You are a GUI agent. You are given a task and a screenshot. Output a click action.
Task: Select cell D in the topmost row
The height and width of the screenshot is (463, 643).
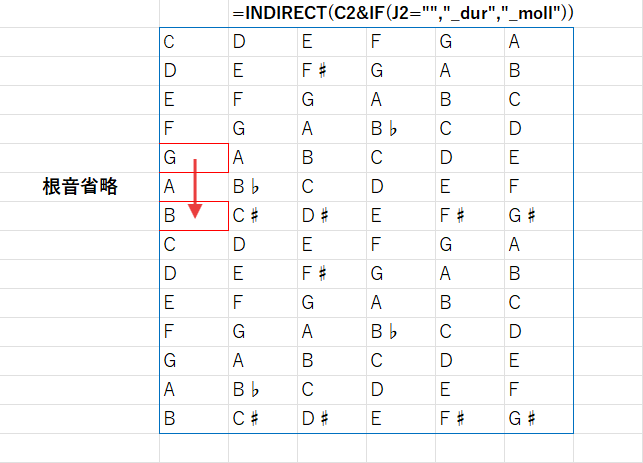click(263, 42)
